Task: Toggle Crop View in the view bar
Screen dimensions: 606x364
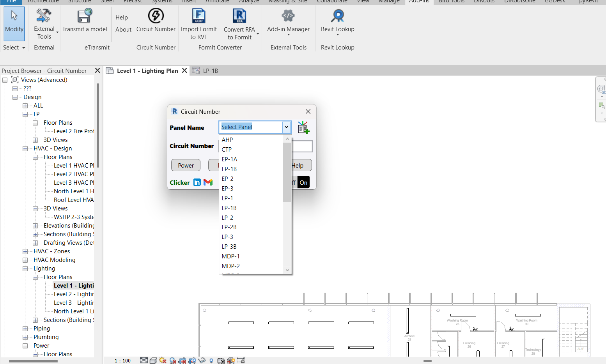Action: coord(182,360)
